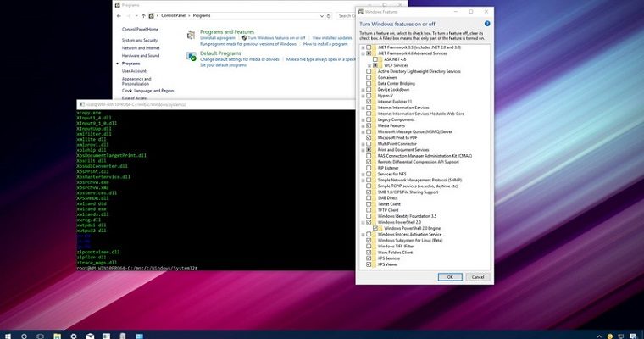
Task: Click OK in Windows Features dialog
Action: click(450, 277)
